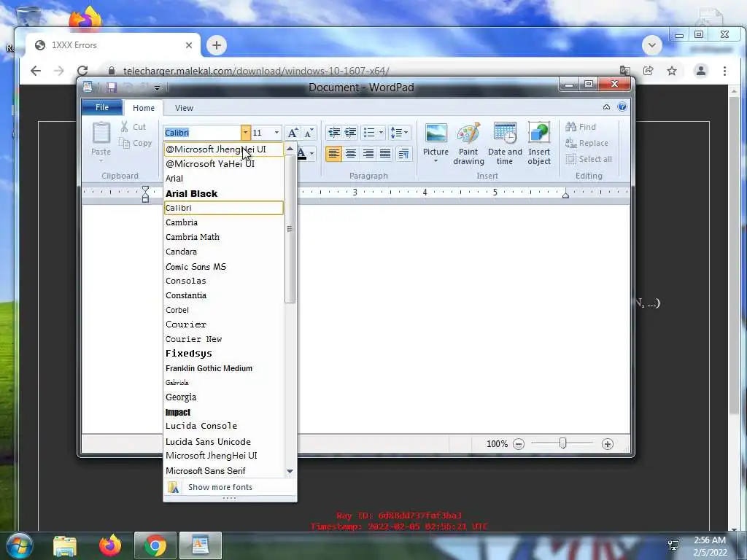The image size is (747, 560).
Task: Increase paragraph indent
Action: 351,133
